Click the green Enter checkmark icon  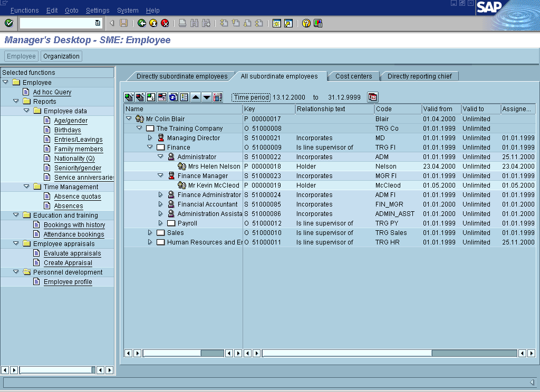tap(9, 23)
